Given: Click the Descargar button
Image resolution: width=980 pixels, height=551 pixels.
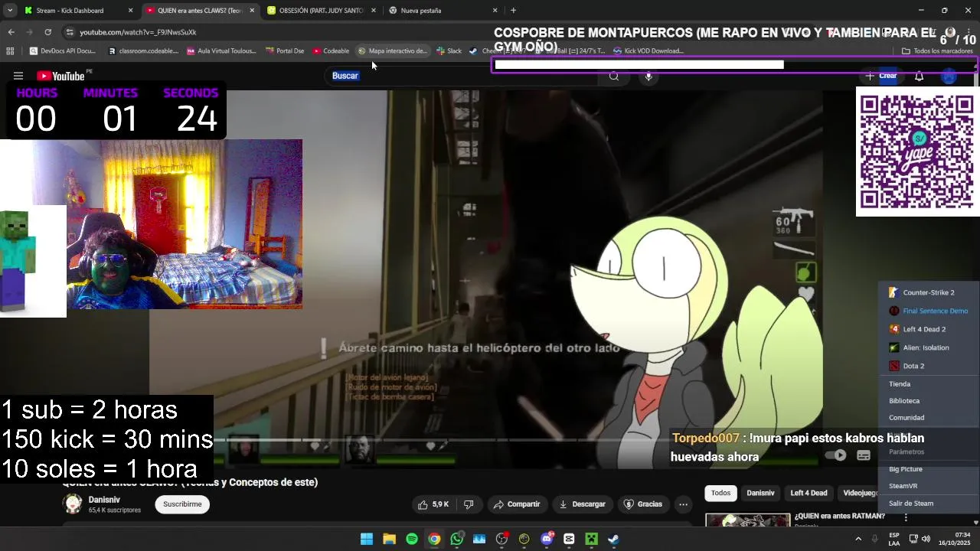Looking at the screenshot, I should [582, 504].
